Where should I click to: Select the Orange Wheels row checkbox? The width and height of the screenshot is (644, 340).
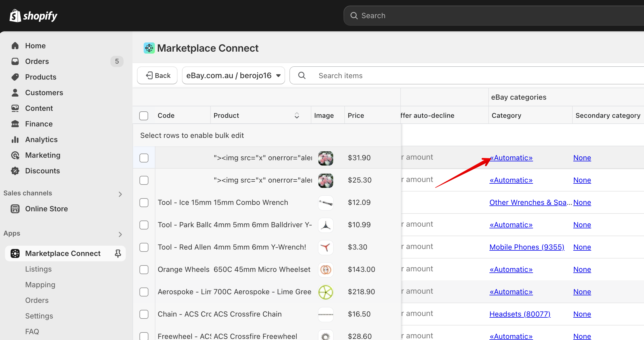click(x=144, y=270)
